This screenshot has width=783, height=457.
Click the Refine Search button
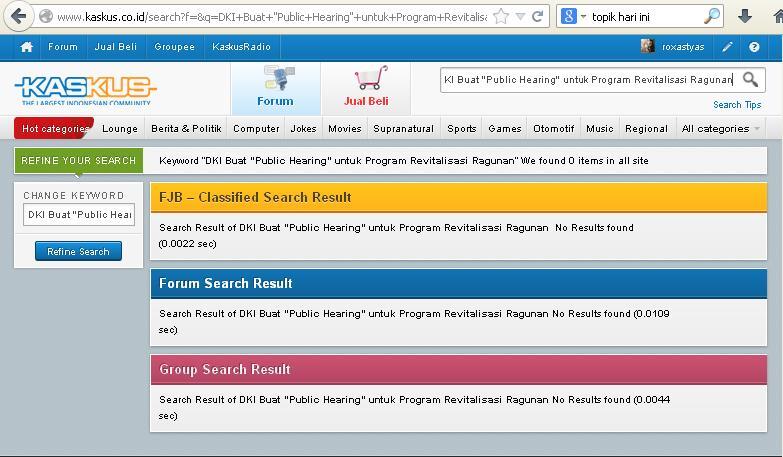78,251
